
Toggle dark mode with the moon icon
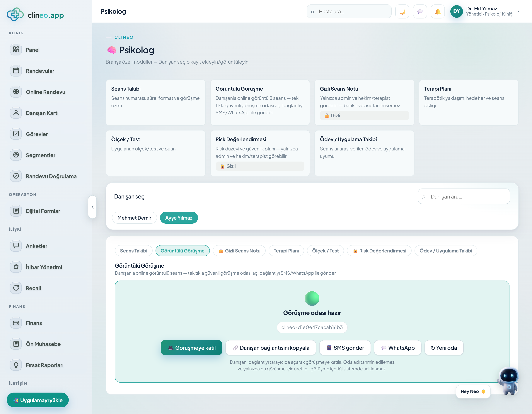click(402, 11)
